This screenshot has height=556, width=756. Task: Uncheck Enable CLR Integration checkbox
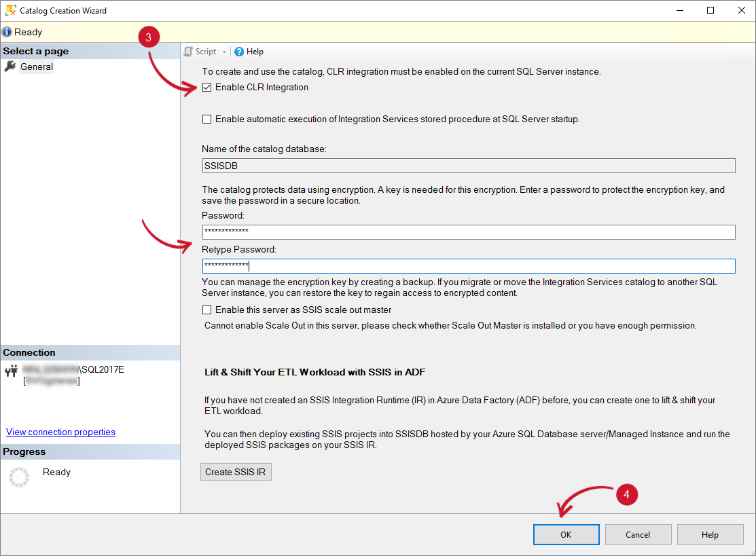point(207,88)
